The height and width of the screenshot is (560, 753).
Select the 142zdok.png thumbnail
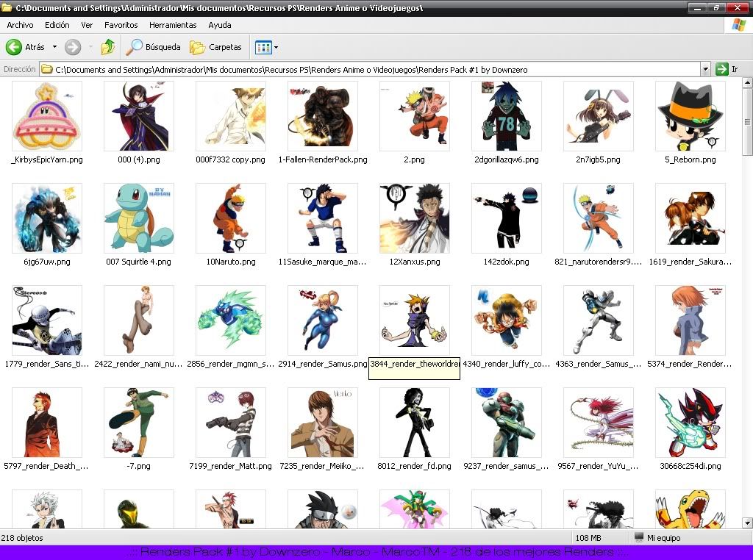(507, 218)
